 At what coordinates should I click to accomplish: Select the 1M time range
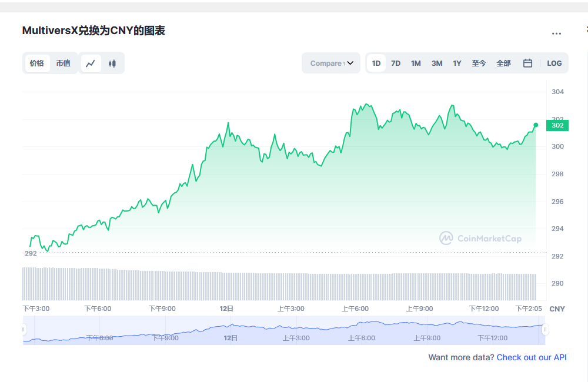tap(416, 63)
